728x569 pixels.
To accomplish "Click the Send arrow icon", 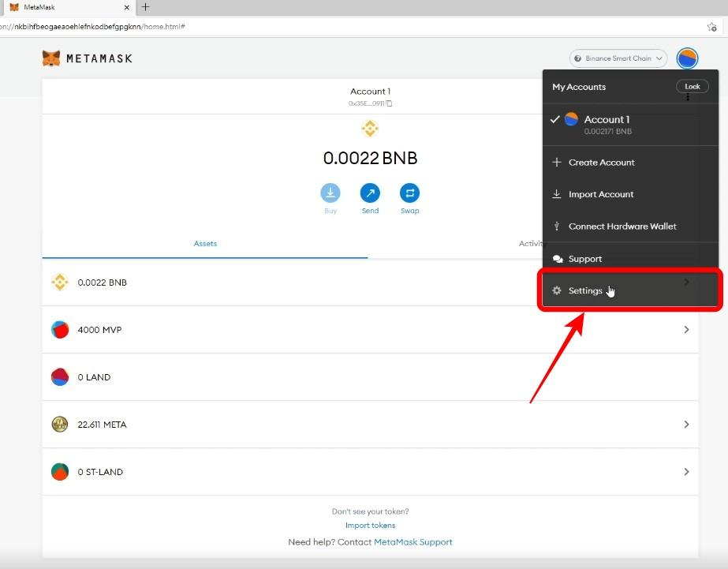I will pos(370,193).
